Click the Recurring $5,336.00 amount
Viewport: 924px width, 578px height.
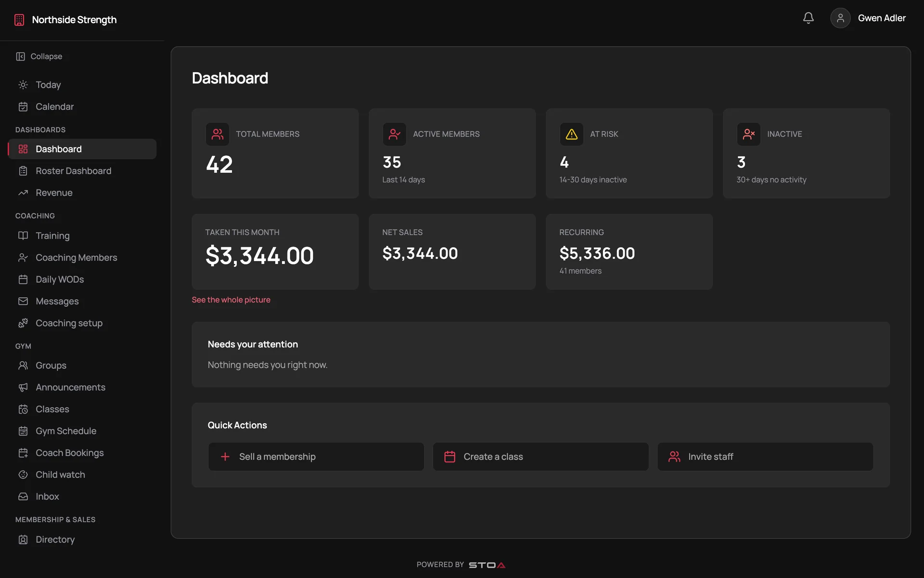(x=597, y=253)
